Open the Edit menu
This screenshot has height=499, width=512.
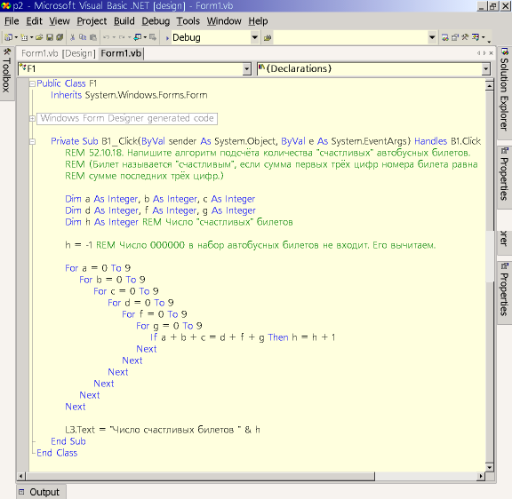pos(34,21)
